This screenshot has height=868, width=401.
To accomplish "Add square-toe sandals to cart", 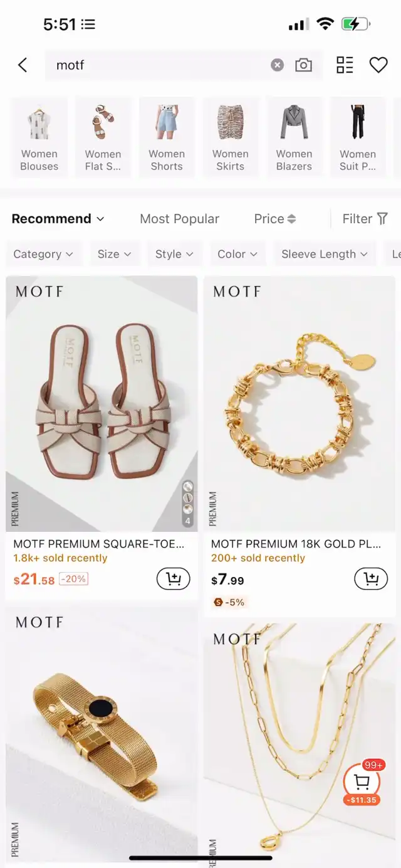I will pos(173,578).
